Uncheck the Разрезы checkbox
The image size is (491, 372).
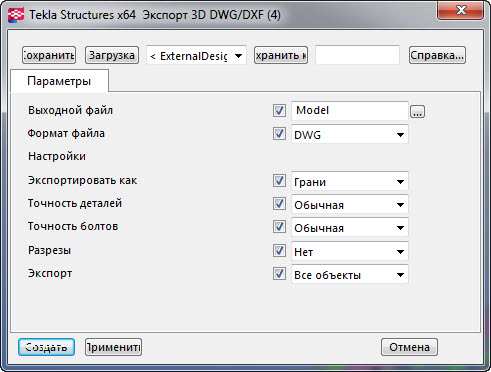tap(279, 251)
